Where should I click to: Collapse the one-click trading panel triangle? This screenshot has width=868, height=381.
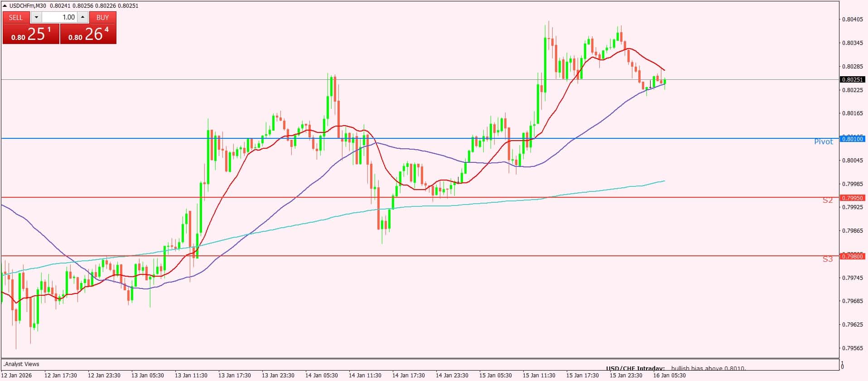[x=5, y=6]
